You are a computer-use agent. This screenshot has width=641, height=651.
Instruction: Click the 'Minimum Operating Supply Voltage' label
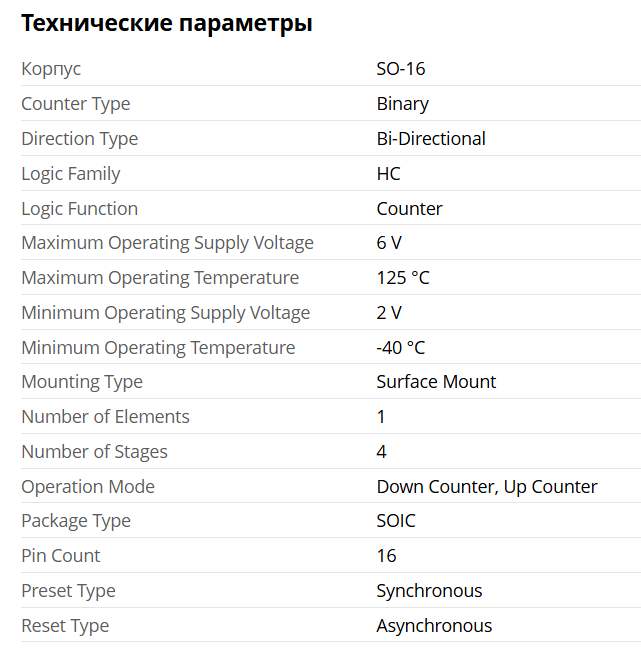[x=166, y=313]
